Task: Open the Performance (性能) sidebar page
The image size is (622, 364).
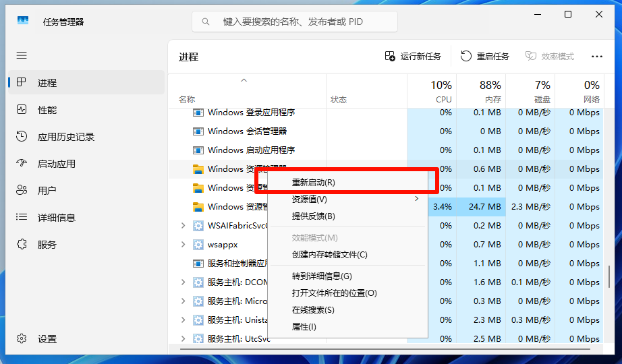Action: pyautogui.click(x=86, y=109)
